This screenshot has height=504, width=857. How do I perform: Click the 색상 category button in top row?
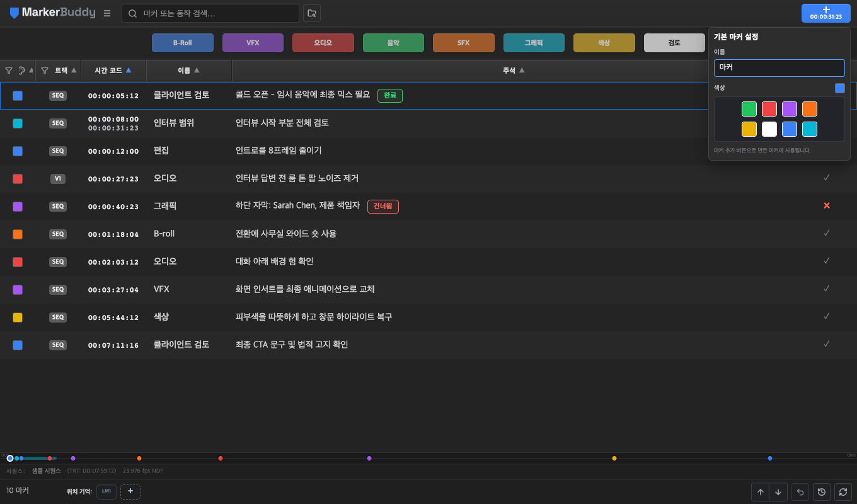pos(604,43)
